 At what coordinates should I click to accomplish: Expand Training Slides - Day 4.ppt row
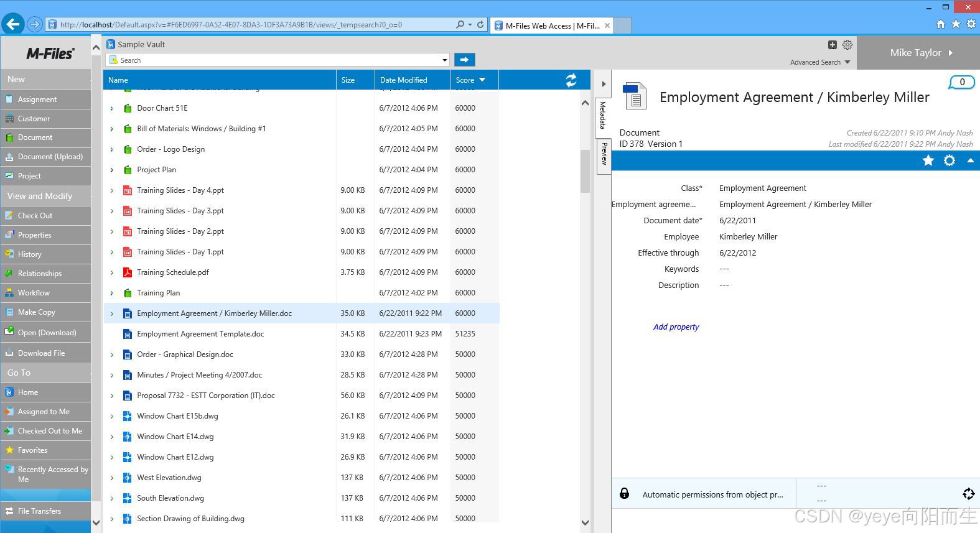click(112, 190)
